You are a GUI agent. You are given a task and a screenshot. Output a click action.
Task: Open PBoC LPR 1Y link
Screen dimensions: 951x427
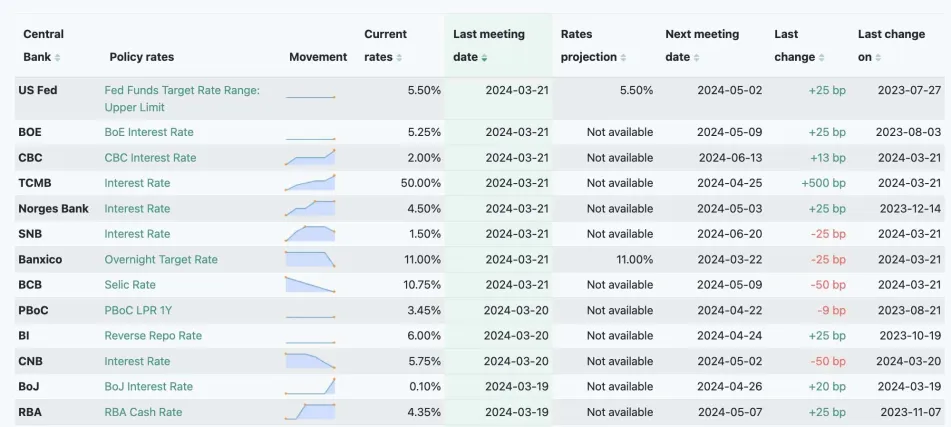[138, 311]
